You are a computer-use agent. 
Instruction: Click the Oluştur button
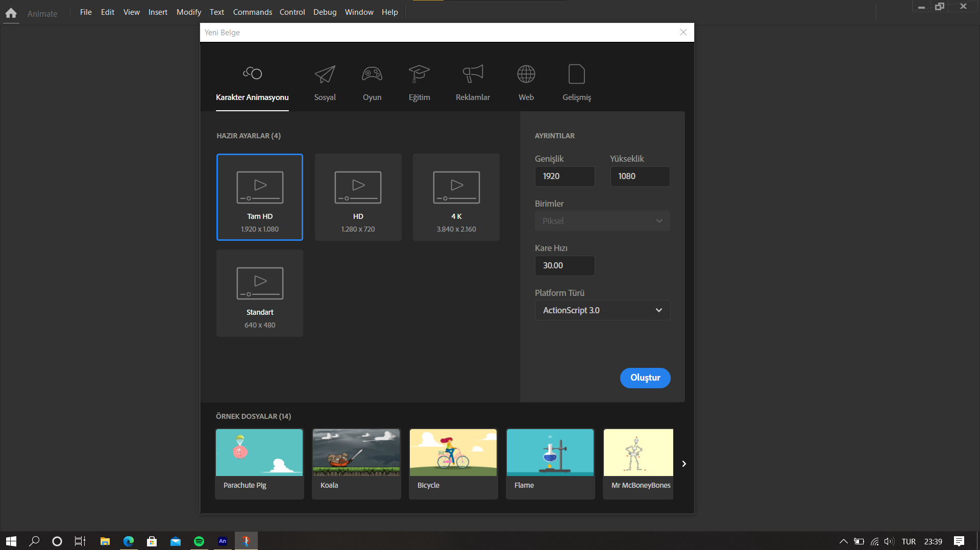pyautogui.click(x=645, y=378)
